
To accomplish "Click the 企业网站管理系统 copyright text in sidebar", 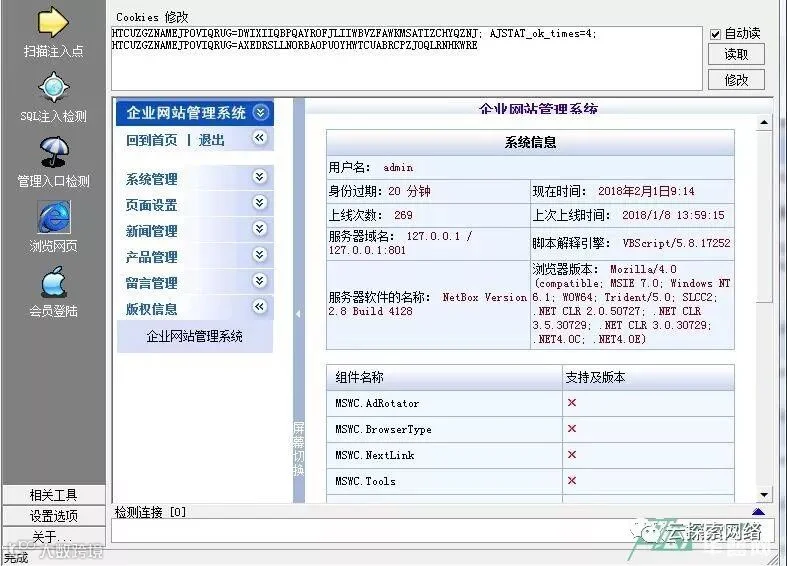I will [195, 336].
